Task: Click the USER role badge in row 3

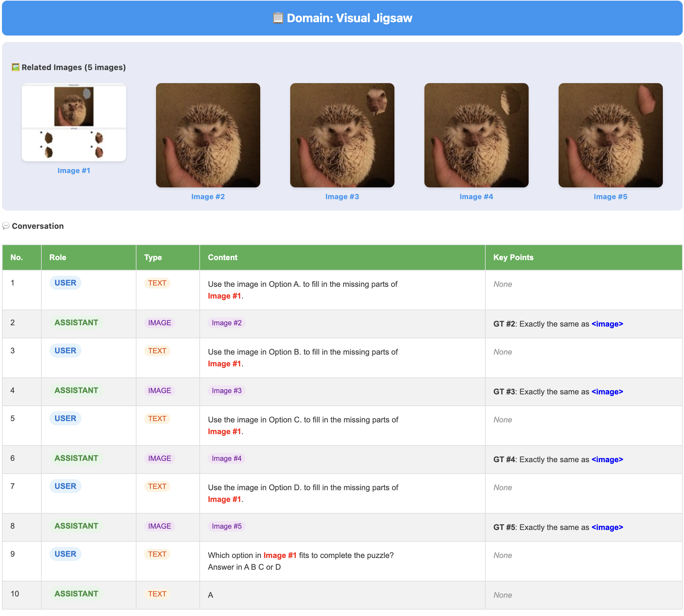Action: (65, 351)
